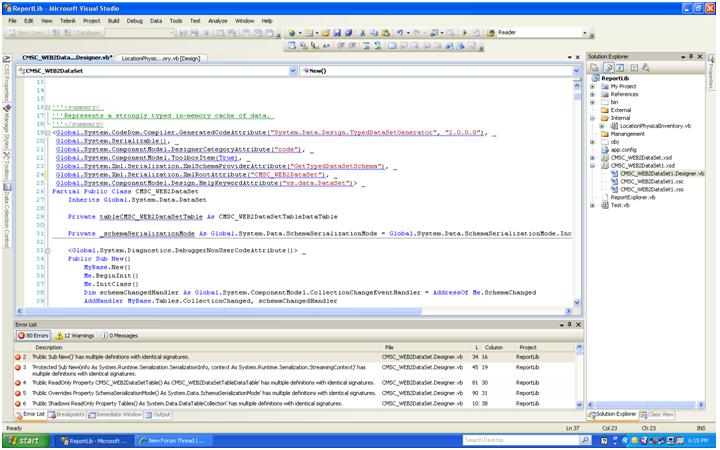Save the current file with the floppy icon
Viewport: 720px width, 450px height.
tap(337, 33)
